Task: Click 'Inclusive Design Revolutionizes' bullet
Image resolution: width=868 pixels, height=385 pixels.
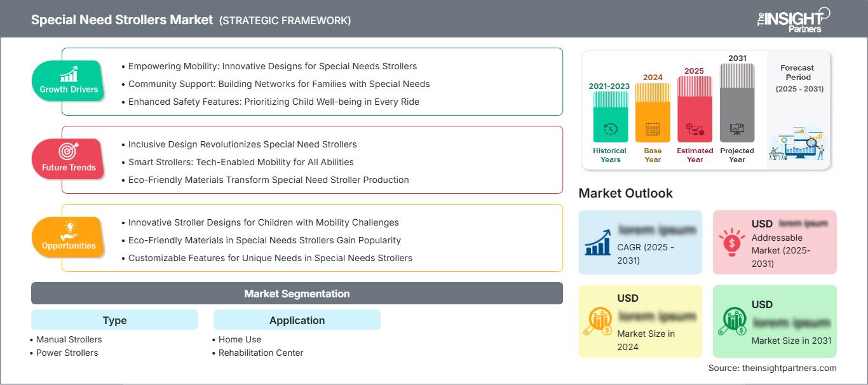Action: (x=239, y=144)
